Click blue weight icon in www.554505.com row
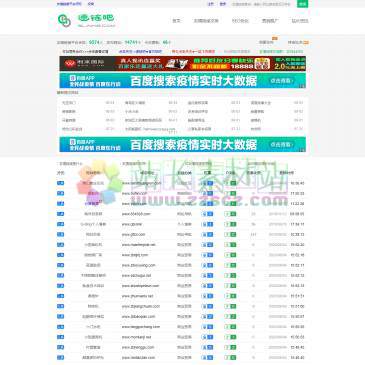This screenshot has height=365, width=365. pyautogui.click(x=207, y=214)
